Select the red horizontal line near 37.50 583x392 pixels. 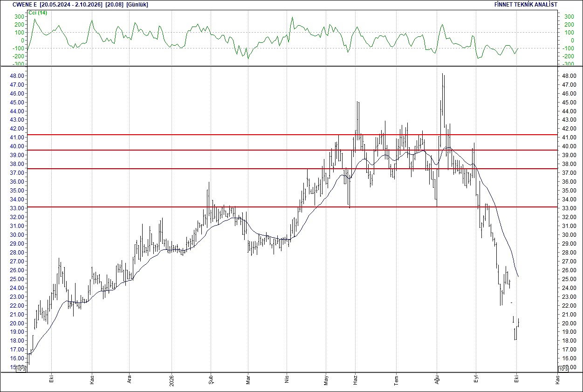coord(293,169)
